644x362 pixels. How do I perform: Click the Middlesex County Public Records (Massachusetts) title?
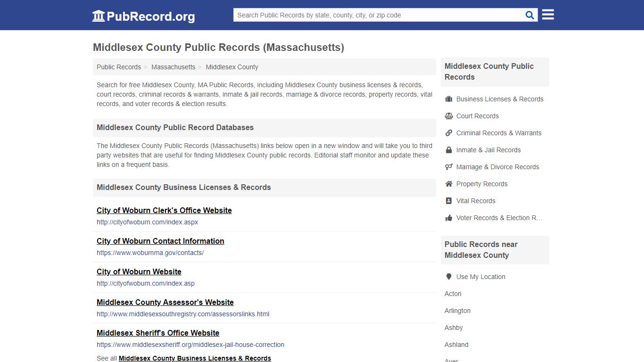click(x=218, y=48)
